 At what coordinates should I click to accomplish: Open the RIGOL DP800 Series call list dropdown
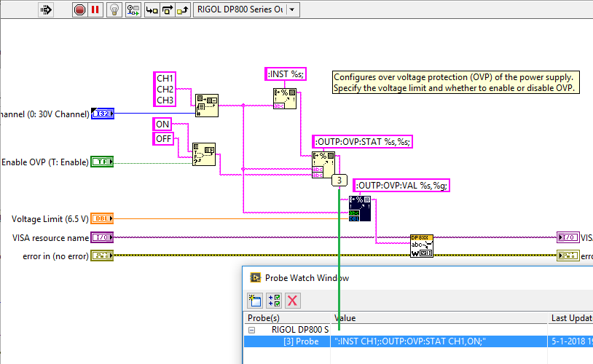coord(293,9)
